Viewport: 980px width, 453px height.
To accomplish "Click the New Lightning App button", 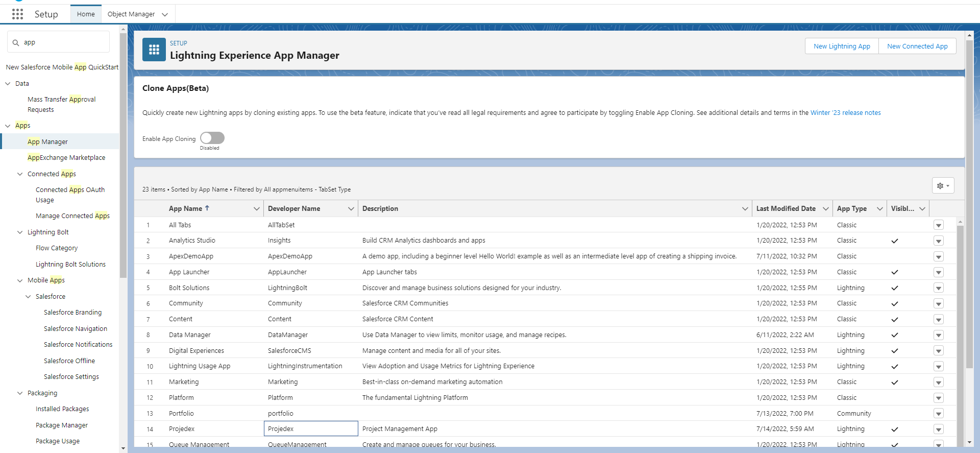I will pyautogui.click(x=842, y=46).
